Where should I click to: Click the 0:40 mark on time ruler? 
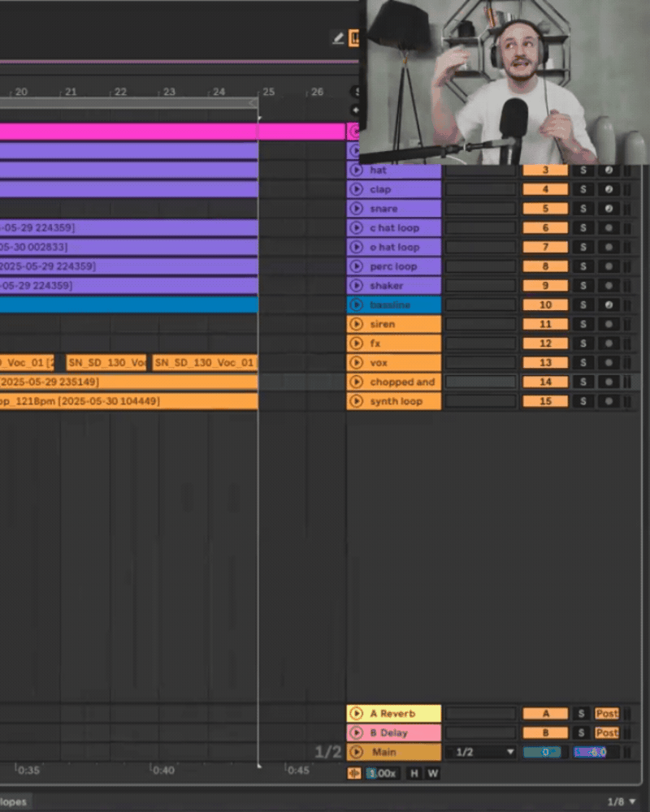pos(163,770)
